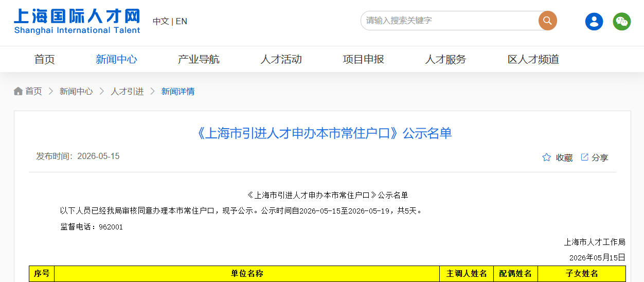This screenshot has width=644, height=282.
Task: Click the black centered 公示名单 subtitle
Action: [327, 195]
